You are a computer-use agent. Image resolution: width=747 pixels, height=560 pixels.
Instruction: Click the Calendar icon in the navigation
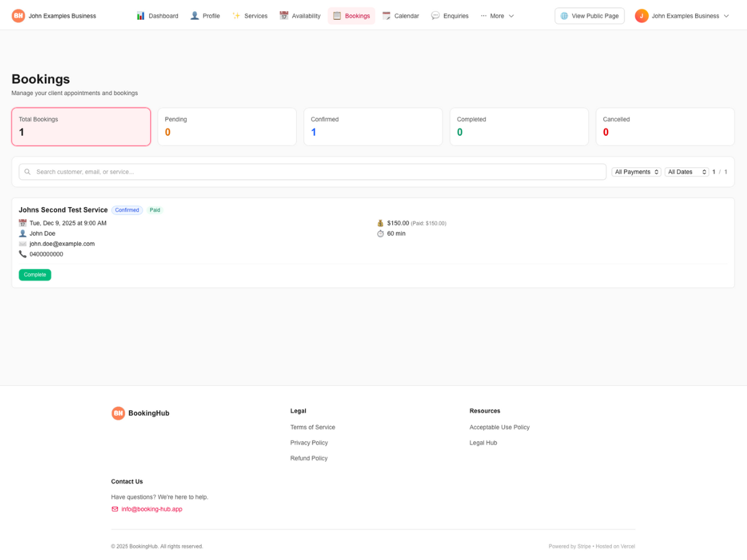point(386,15)
